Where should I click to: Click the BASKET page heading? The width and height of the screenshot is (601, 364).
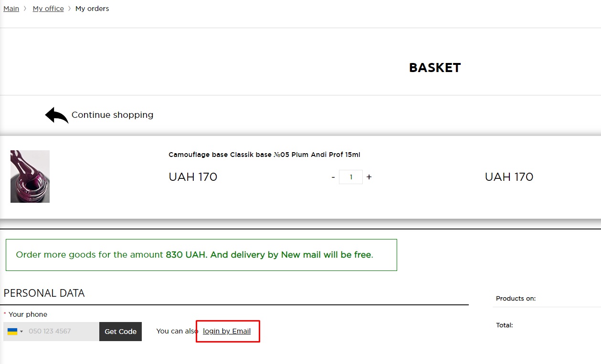click(x=434, y=67)
